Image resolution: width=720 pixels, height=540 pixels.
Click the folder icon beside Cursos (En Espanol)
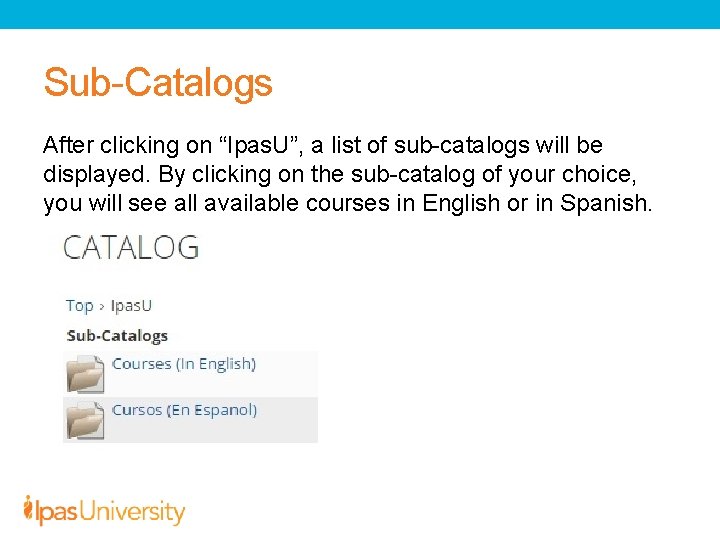tap(85, 421)
